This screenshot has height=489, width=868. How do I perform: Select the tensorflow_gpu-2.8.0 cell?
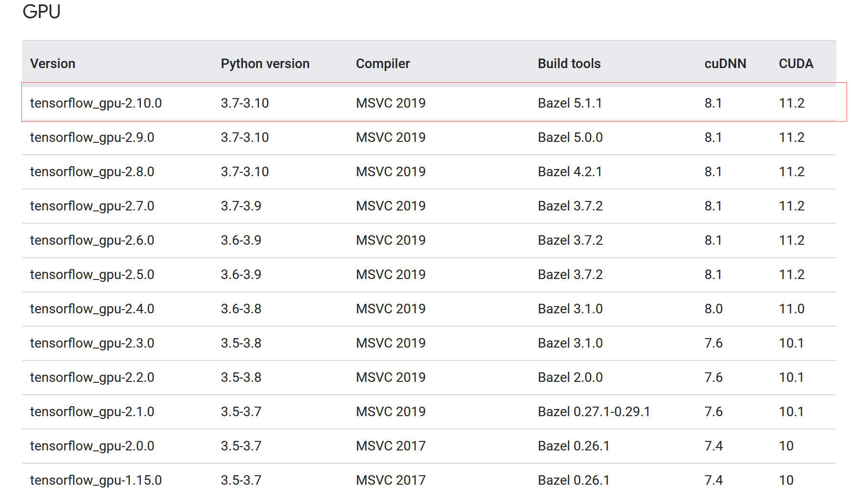[92, 171]
